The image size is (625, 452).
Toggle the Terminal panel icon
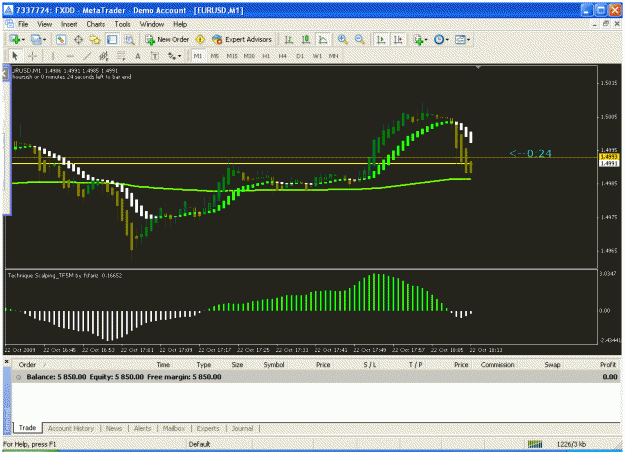112,39
